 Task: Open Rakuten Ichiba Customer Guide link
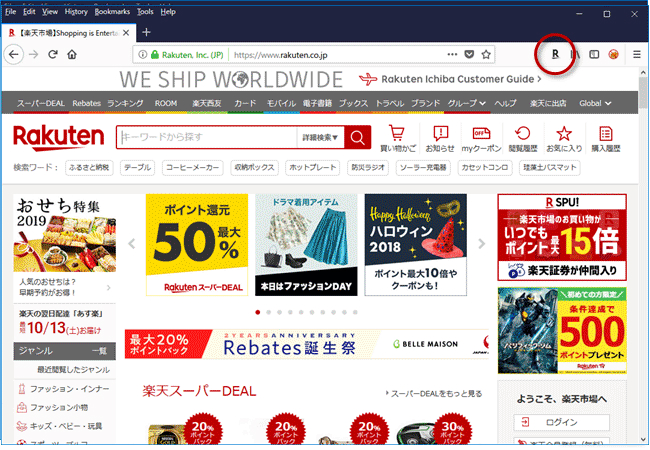pyautogui.click(x=450, y=79)
